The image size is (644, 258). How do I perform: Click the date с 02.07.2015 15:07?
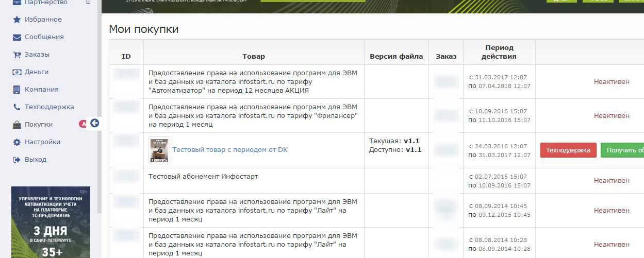pos(499,176)
